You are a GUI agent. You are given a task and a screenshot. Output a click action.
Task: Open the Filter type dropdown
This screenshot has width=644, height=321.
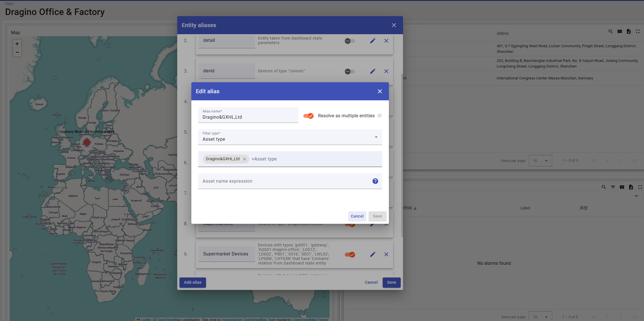tap(290, 137)
